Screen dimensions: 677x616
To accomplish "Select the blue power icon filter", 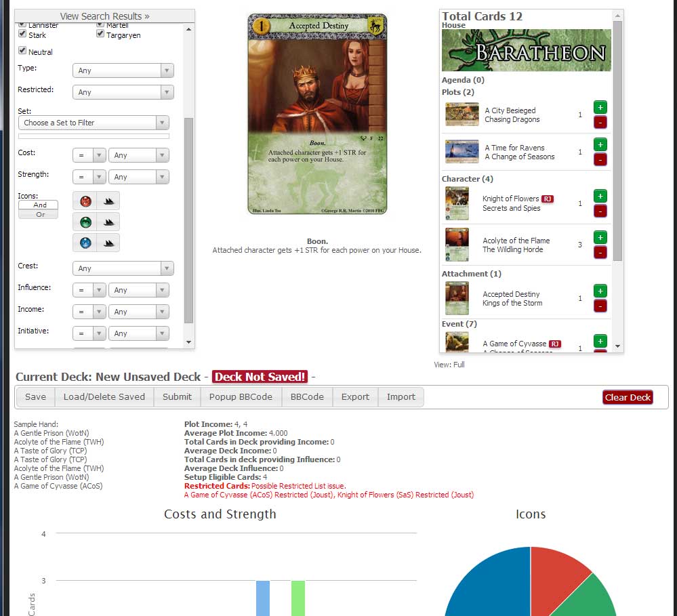I will point(85,243).
